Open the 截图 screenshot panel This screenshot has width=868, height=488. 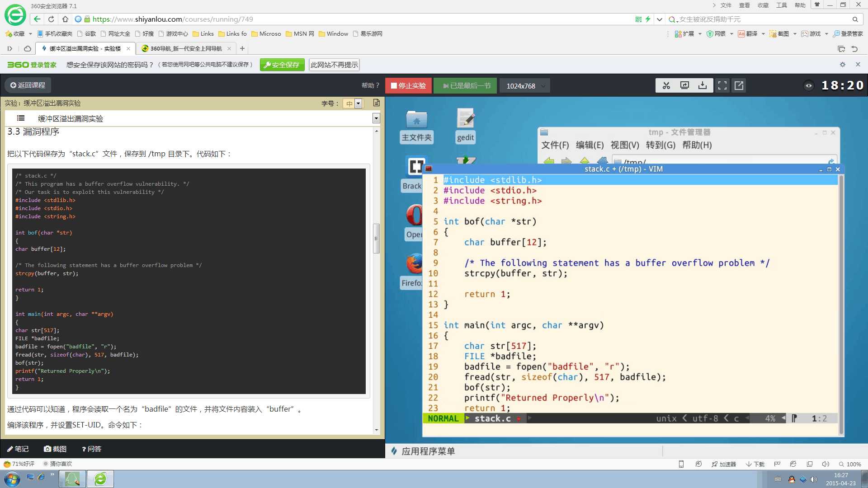click(55, 449)
